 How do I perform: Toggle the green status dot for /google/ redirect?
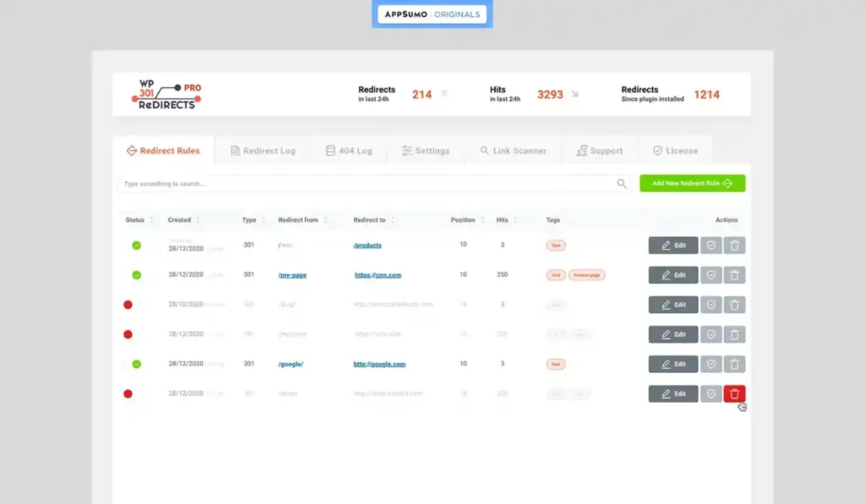tap(136, 364)
